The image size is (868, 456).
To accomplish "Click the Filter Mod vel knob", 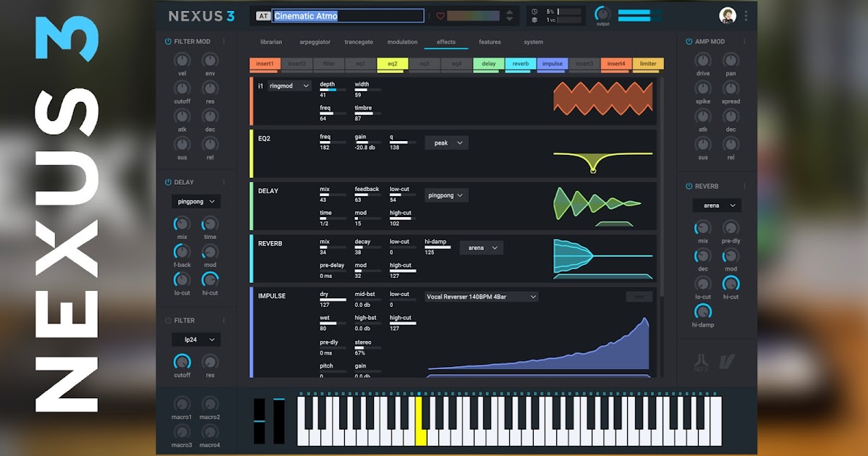I will point(182,61).
